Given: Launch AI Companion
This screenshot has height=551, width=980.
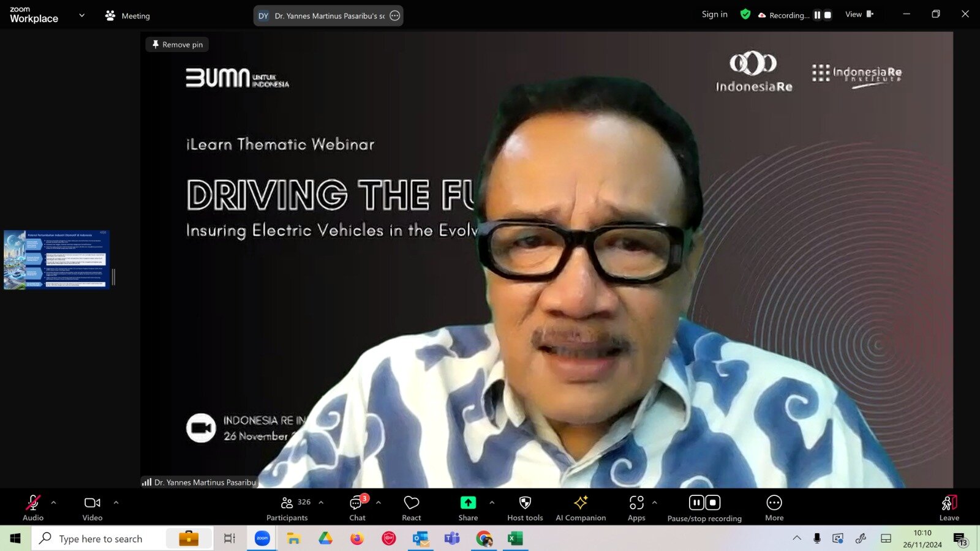Looking at the screenshot, I should [580, 508].
